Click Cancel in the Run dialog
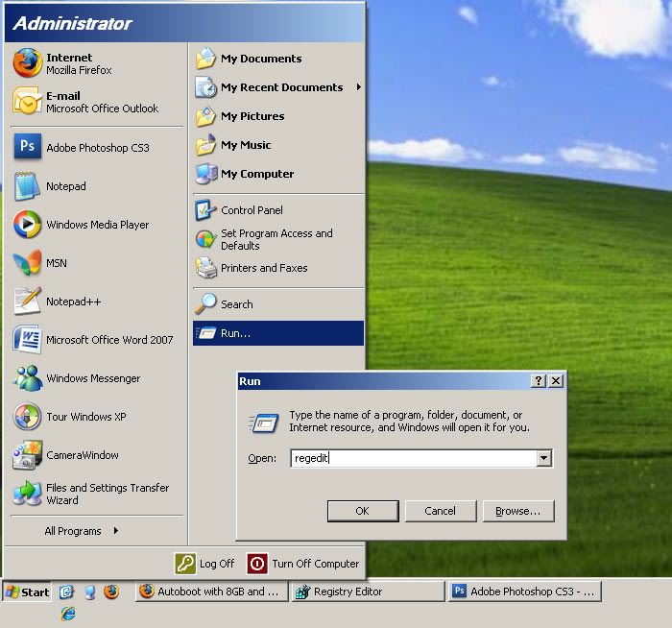672x628 pixels. pyautogui.click(x=441, y=511)
